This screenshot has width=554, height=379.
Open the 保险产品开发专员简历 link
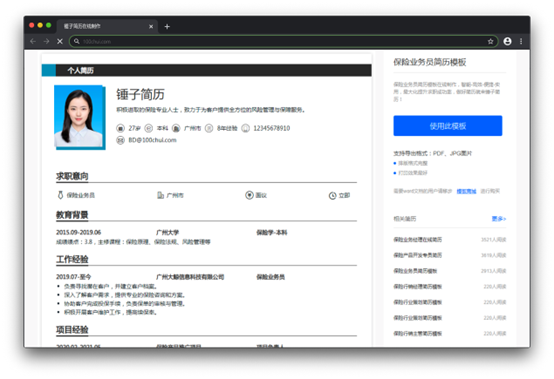tap(418, 255)
